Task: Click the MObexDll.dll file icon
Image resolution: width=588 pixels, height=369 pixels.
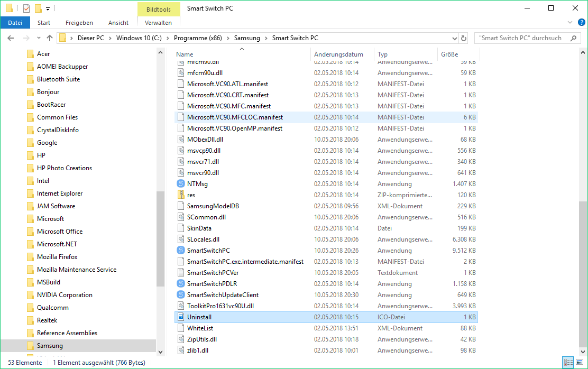Action: tap(181, 139)
